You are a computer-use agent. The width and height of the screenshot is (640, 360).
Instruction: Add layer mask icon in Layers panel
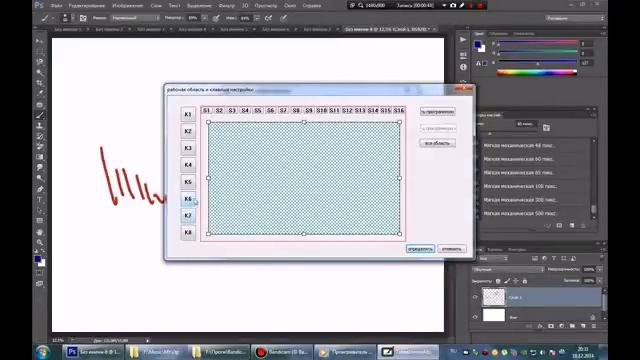pos(551,326)
